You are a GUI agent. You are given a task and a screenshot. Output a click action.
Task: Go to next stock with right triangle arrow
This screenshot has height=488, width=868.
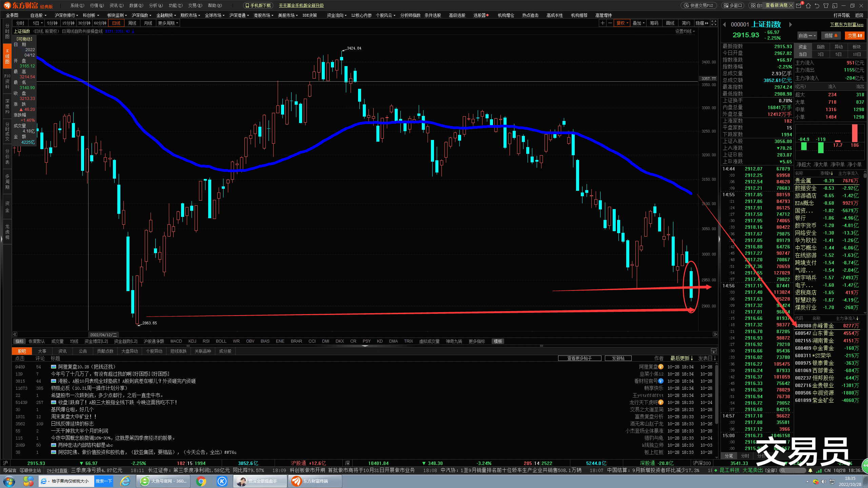[x=790, y=24]
